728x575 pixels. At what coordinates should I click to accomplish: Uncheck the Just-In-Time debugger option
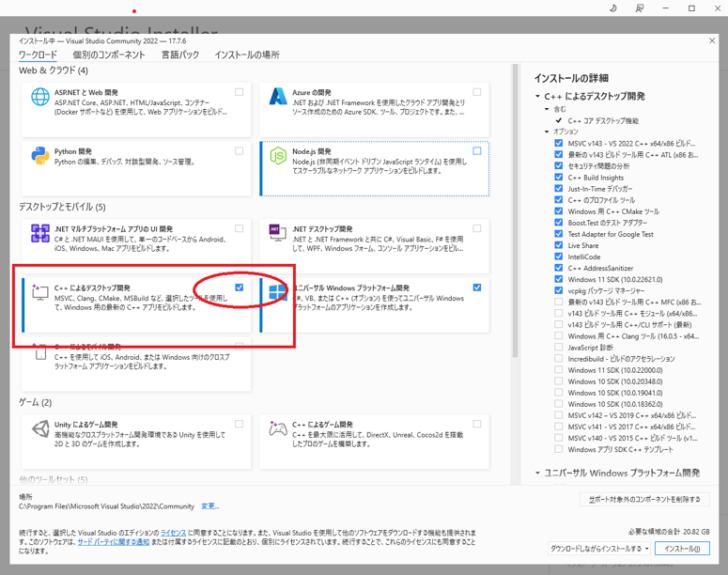pos(559,188)
